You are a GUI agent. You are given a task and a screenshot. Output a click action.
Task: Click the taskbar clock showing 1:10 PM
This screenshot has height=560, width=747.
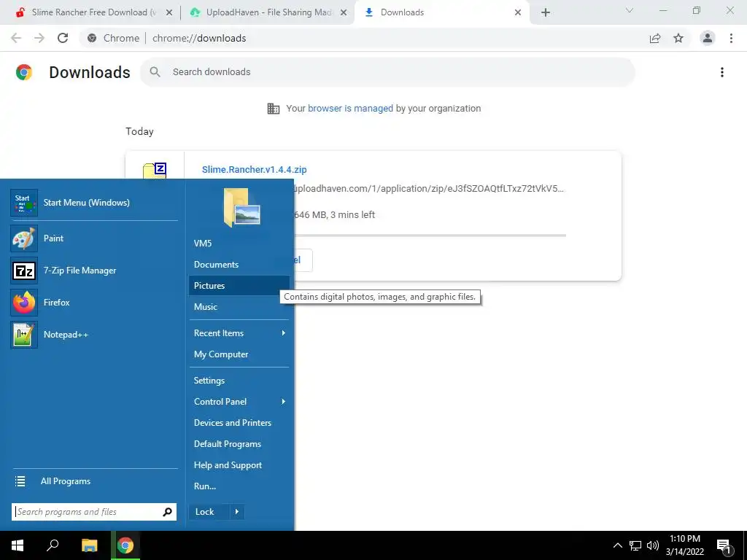point(684,545)
